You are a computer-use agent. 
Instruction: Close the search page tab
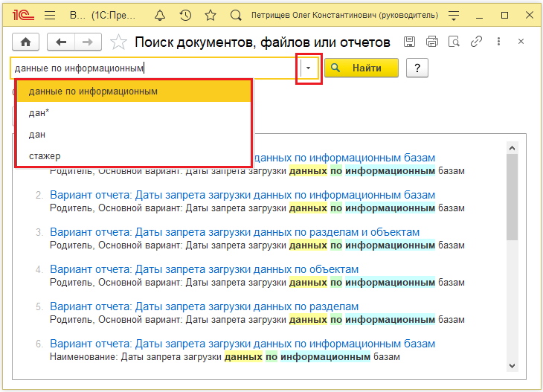[x=521, y=42]
